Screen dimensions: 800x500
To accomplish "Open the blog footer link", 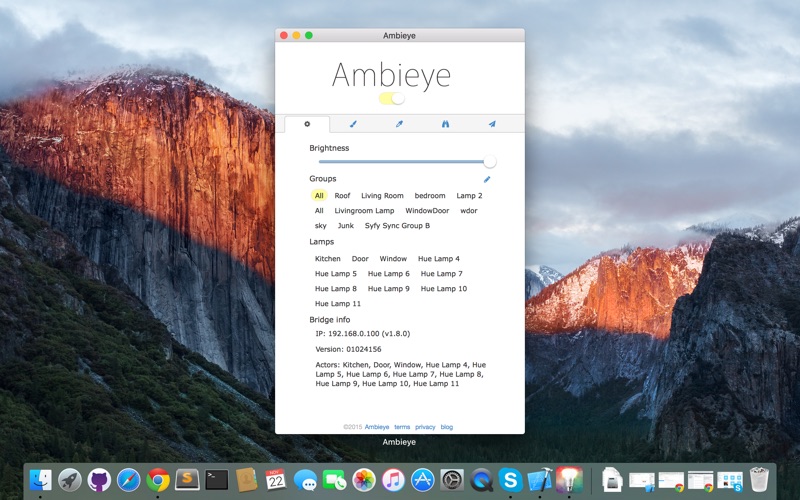I will click(446, 427).
